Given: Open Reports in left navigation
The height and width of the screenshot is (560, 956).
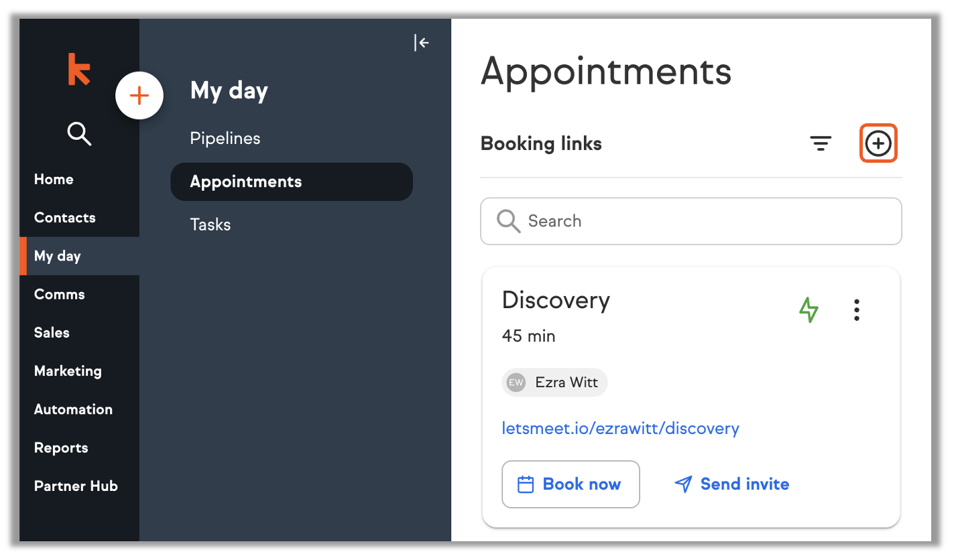Looking at the screenshot, I should (x=61, y=447).
